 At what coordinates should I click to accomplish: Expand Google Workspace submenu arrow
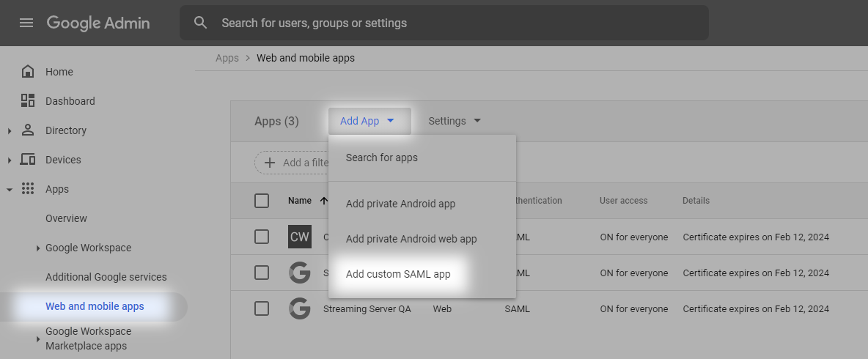coord(38,248)
